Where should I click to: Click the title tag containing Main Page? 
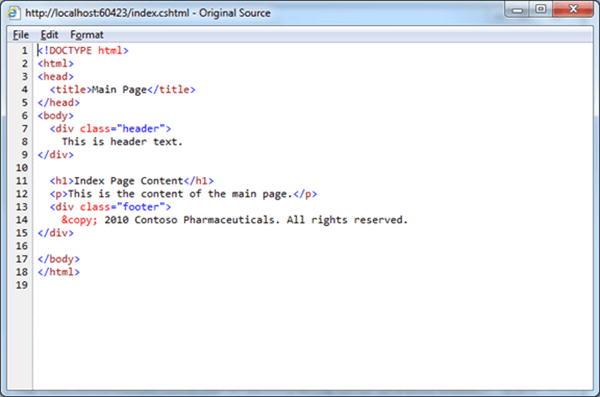point(122,90)
